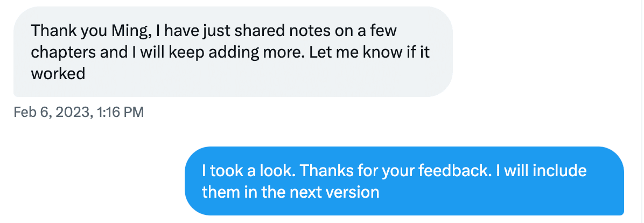The height and width of the screenshot is (223, 644).
Task: Click "I took a look" in blue message
Action: [248, 170]
